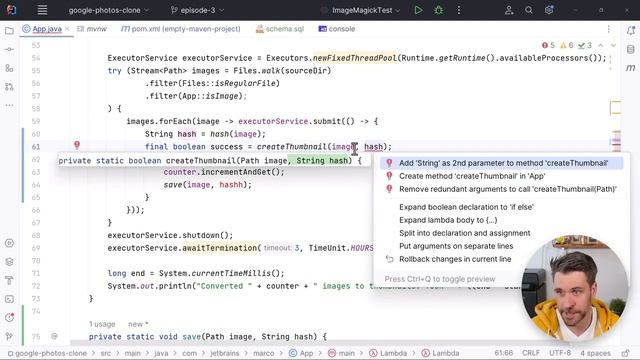This screenshot has width=640, height=360.
Task: Click the '1 usage' inlay hint
Action: (x=102, y=324)
